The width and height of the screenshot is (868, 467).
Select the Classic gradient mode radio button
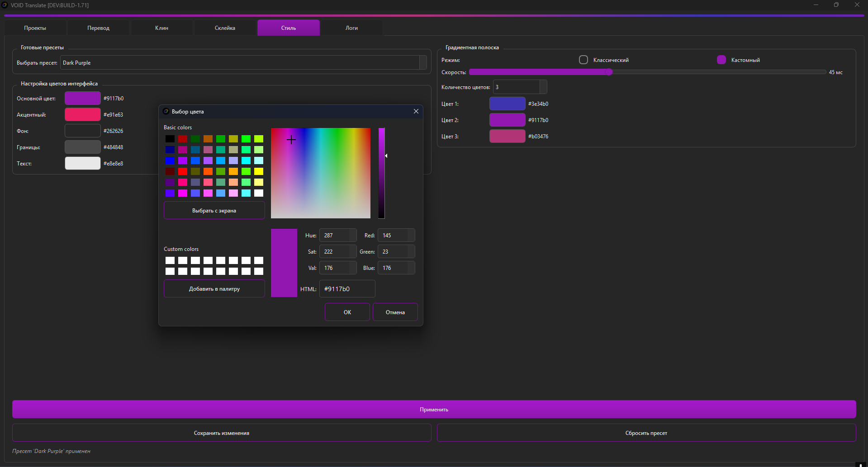pos(583,60)
